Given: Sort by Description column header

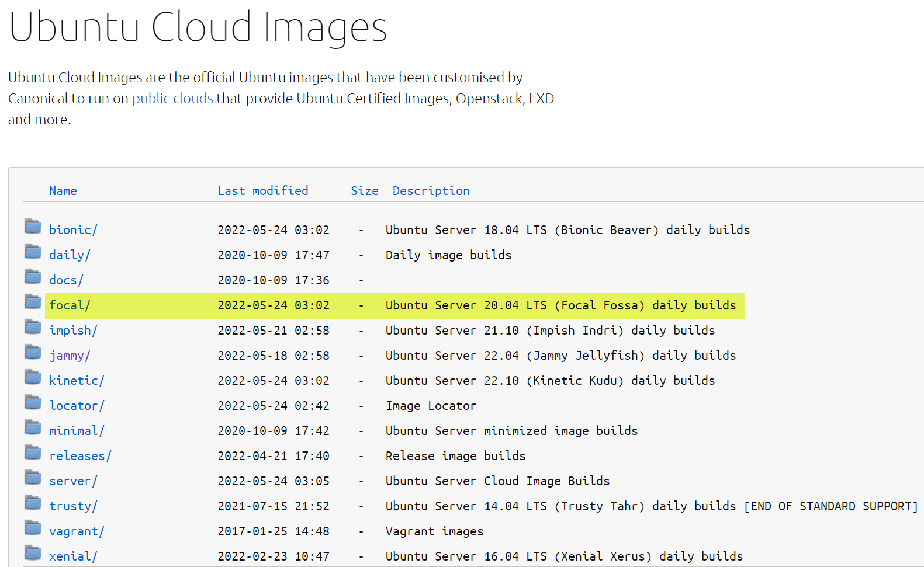Looking at the screenshot, I should point(431,191).
